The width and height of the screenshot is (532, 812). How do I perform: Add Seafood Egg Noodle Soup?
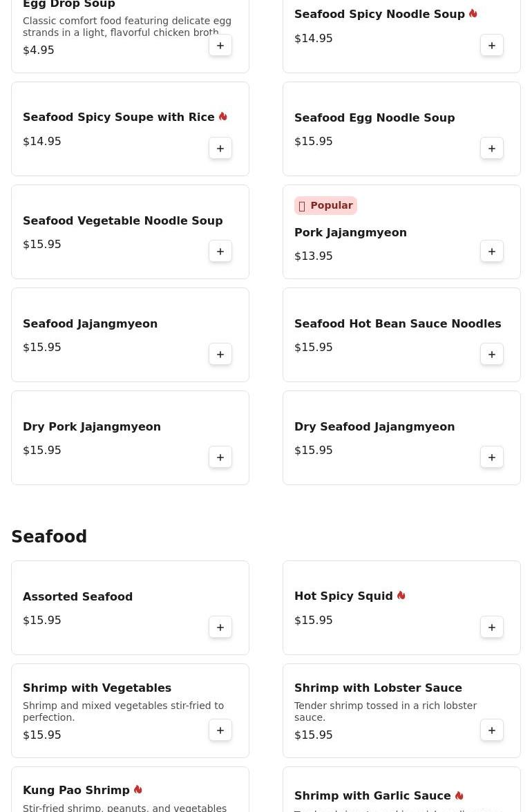pyautogui.click(x=492, y=149)
